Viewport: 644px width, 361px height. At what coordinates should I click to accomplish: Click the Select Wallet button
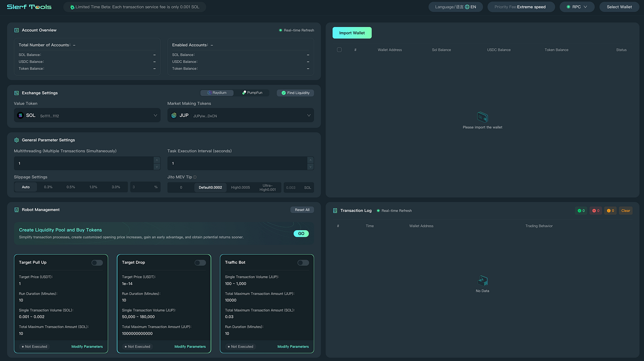coord(619,7)
